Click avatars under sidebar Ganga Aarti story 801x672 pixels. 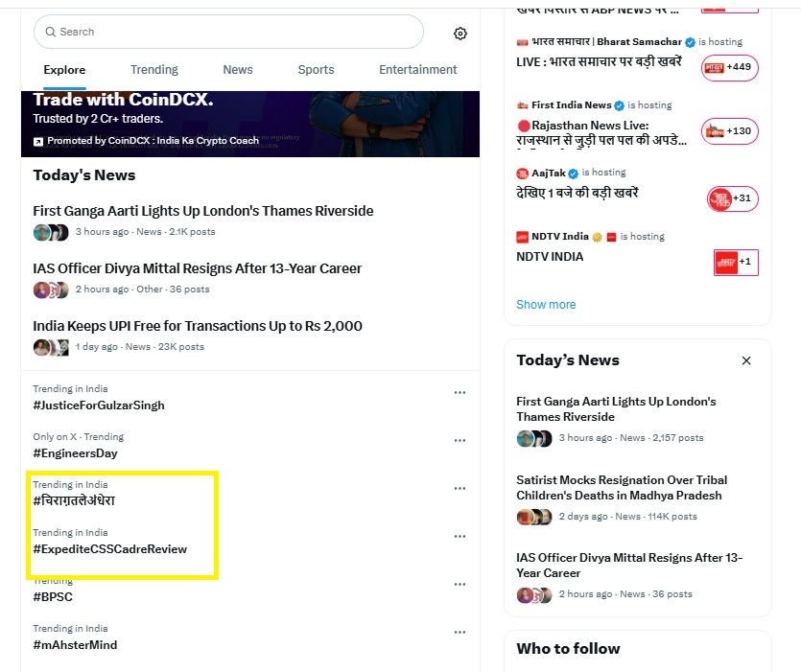tap(534, 438)
